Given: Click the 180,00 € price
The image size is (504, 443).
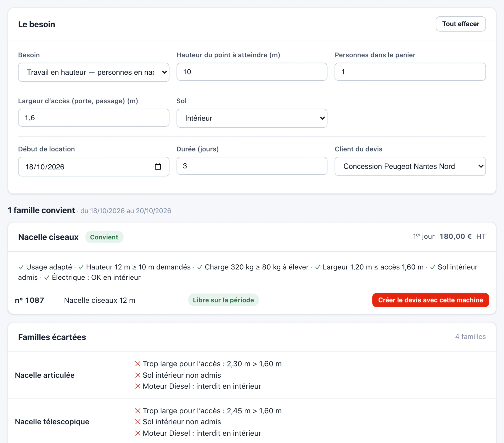Looking at the screenshot, I should (455, 237).
